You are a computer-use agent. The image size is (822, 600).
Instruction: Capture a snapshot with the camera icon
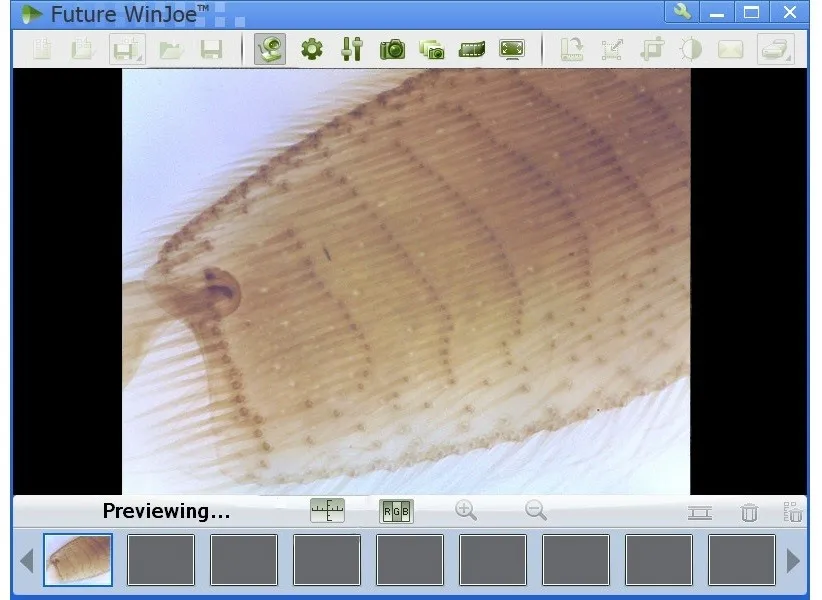(x=392, y=49)
